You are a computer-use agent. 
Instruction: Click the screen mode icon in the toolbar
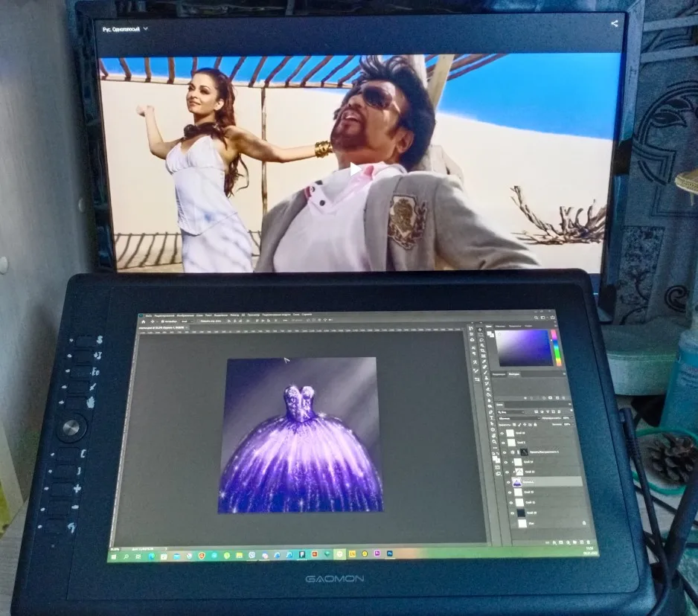coord(498,474)
